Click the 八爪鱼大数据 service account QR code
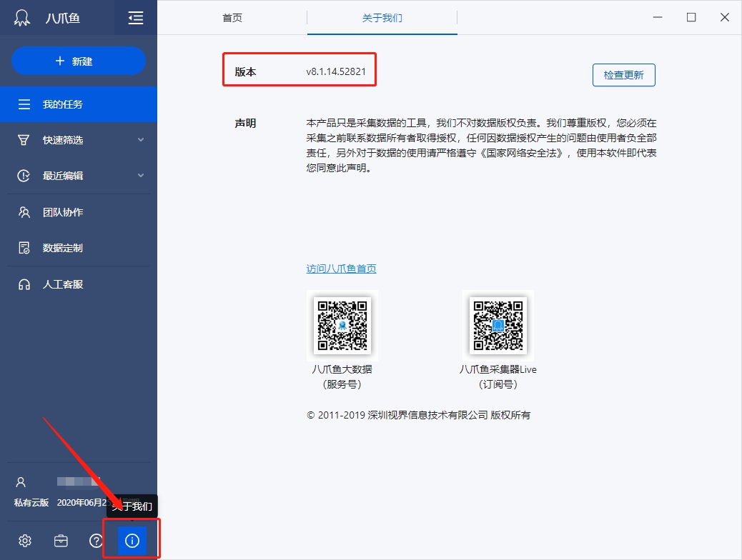The width and height of the screenshot is (742, 560). click(x=342, y=326)
